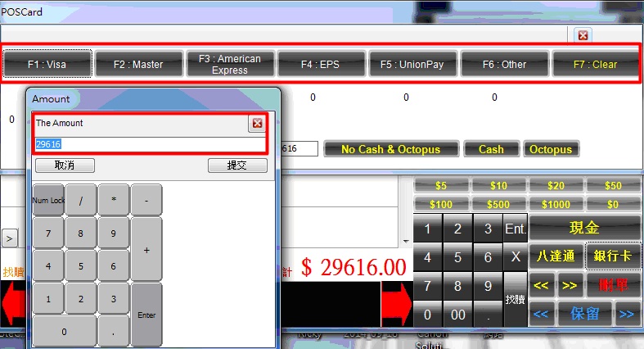Tap the slash key on the Amount keypad

coord(81,200)
